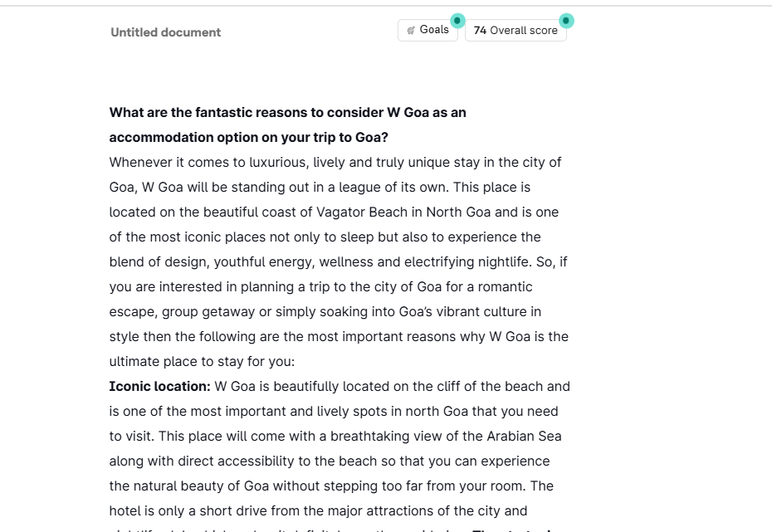The width and height of the screenshot is (772, 532).
Task: Place cursor on the word "romantic"
Action: (x=505, y=286)
